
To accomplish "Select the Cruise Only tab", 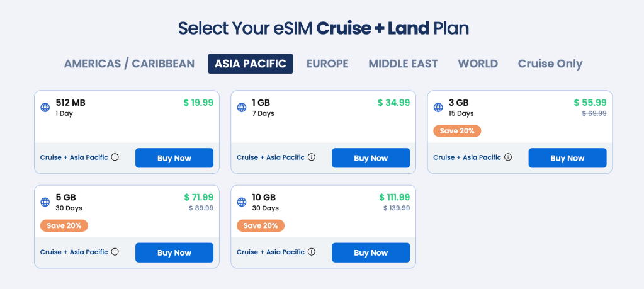I will 550,64.
